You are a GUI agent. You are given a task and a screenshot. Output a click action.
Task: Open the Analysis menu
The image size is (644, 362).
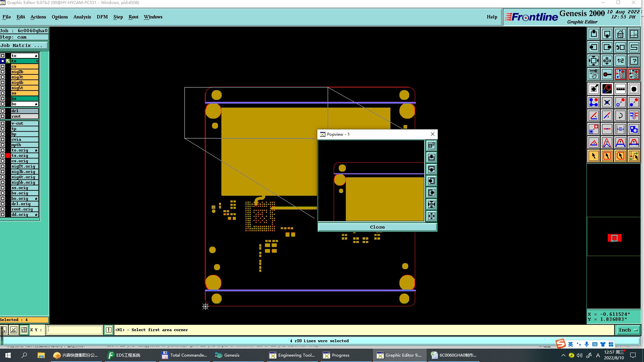pyautogui.click(x=82, y=17)
